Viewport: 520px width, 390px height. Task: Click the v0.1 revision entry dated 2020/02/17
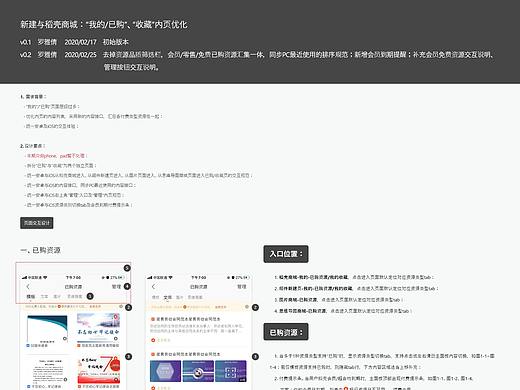click(74, 42)
